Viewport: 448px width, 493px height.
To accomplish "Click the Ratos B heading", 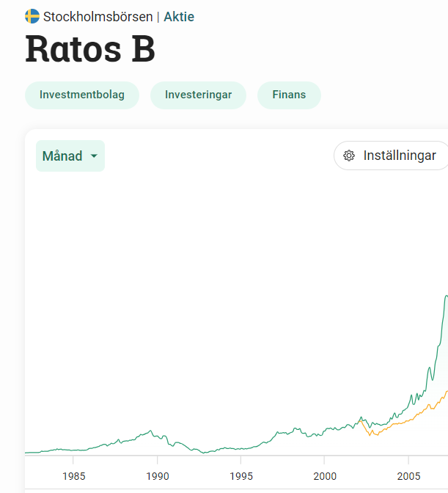I will 90,49.
